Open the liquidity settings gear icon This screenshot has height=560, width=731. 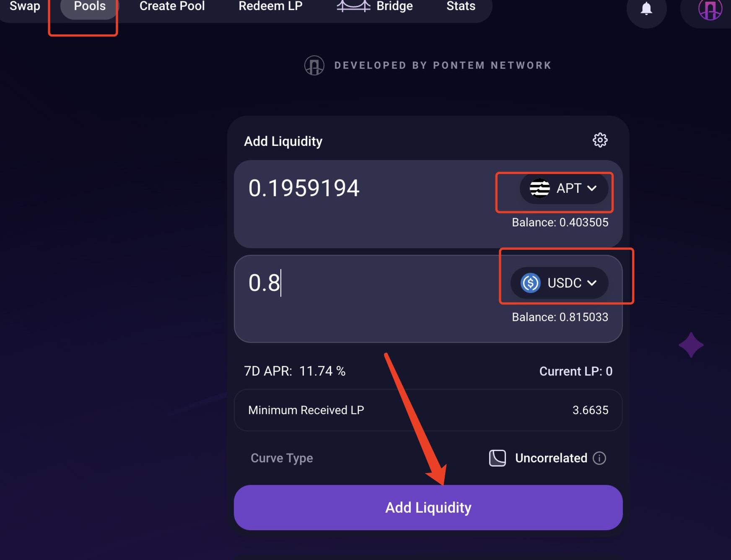click(x=600, y=140)
